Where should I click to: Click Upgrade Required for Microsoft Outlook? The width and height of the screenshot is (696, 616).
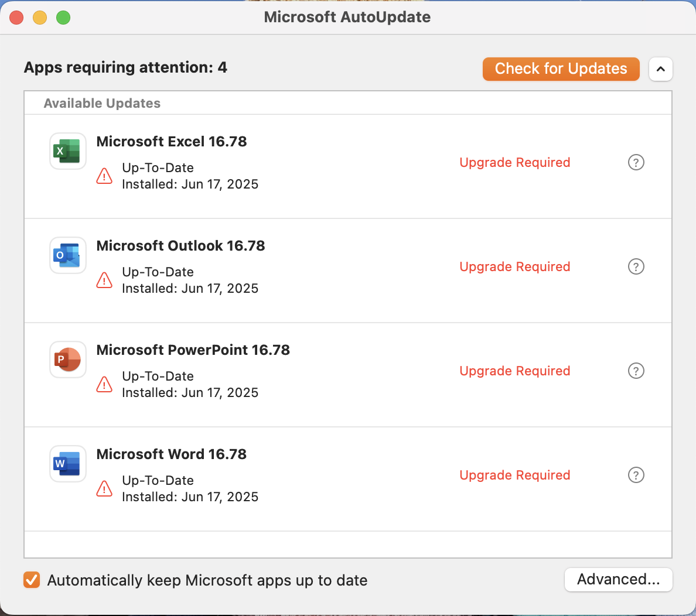tap(515, 267)
